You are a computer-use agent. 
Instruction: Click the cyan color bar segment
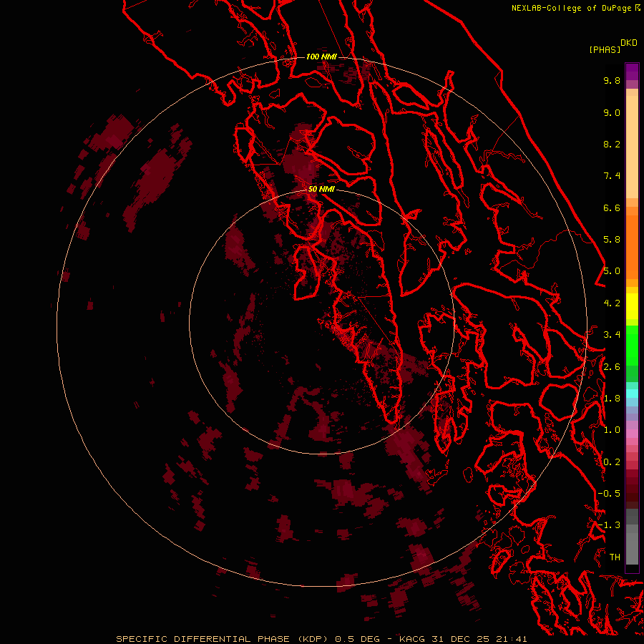632,393
